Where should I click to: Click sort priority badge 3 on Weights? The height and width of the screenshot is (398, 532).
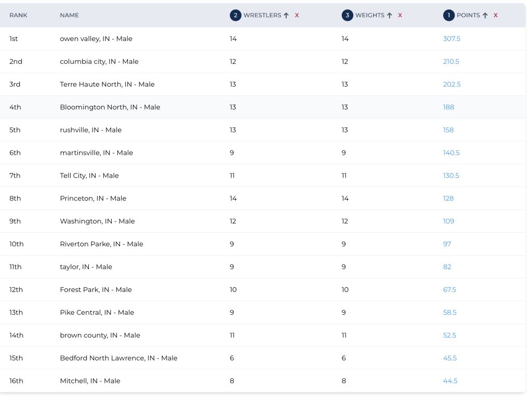347,16
